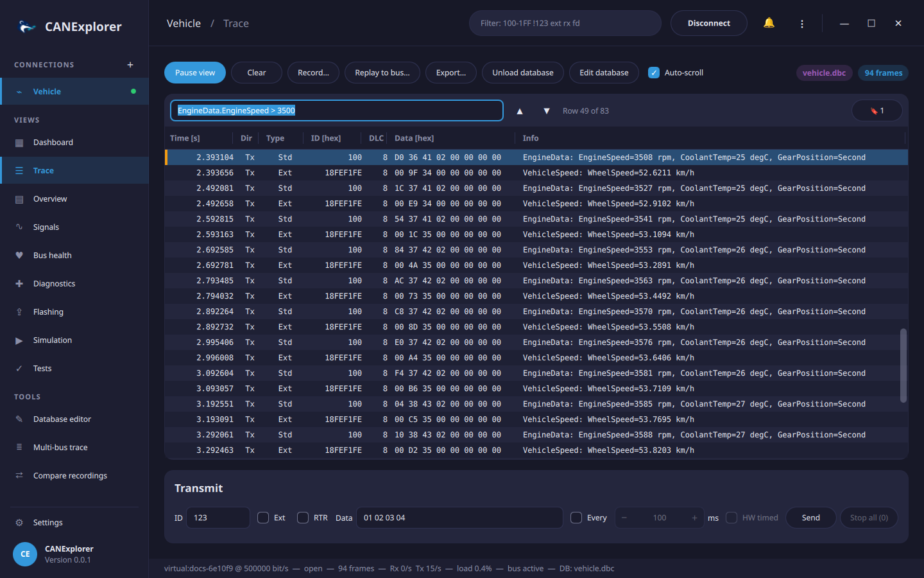Click the transmit Data hex field
924x578 pixels.
[x=459, y=518]
